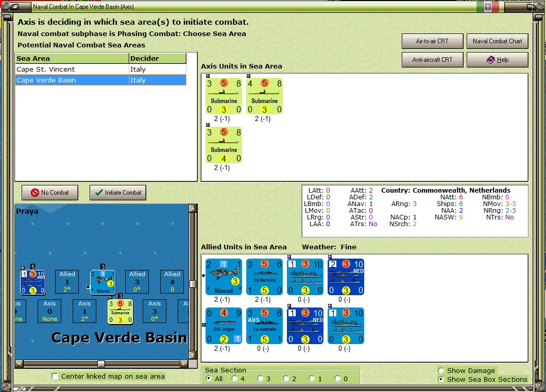
Task: Click the Nimrod counter on the map
Action: click(x=103, y=282)
